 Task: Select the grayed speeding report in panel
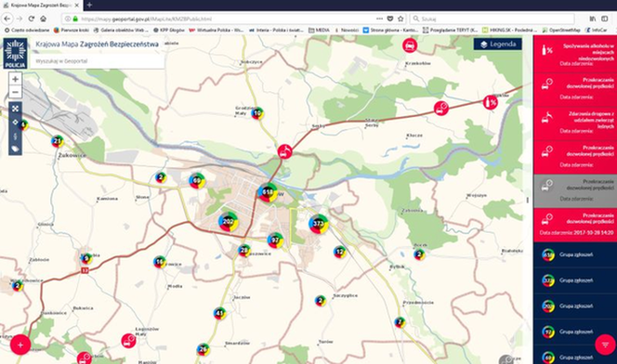coord(575,191)
